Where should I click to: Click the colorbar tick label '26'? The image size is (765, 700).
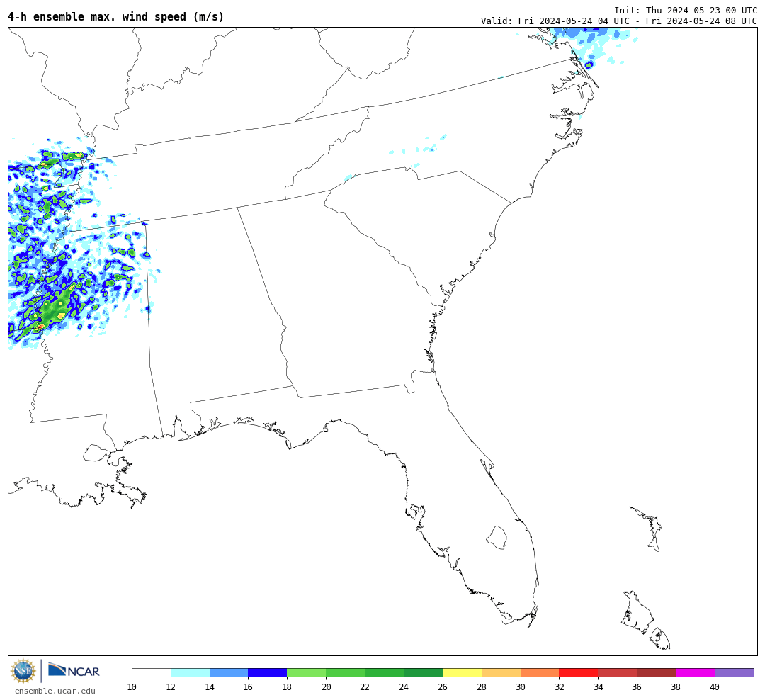click(443, 687)
